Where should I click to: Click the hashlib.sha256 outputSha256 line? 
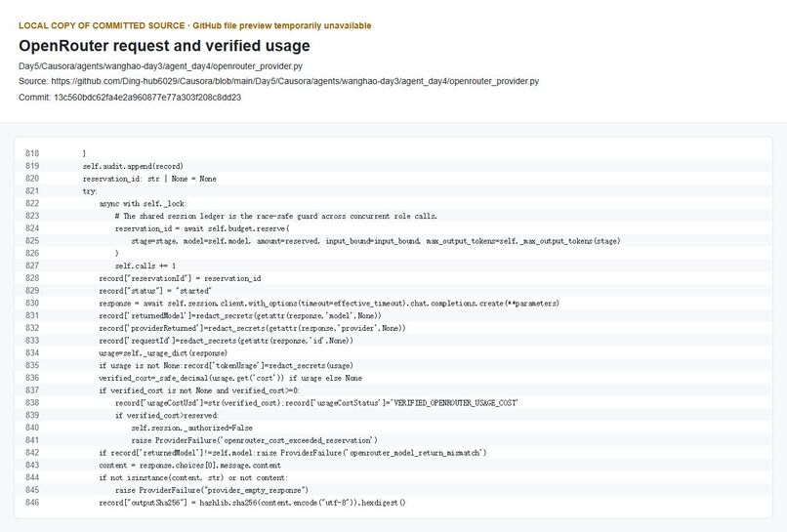252,503
